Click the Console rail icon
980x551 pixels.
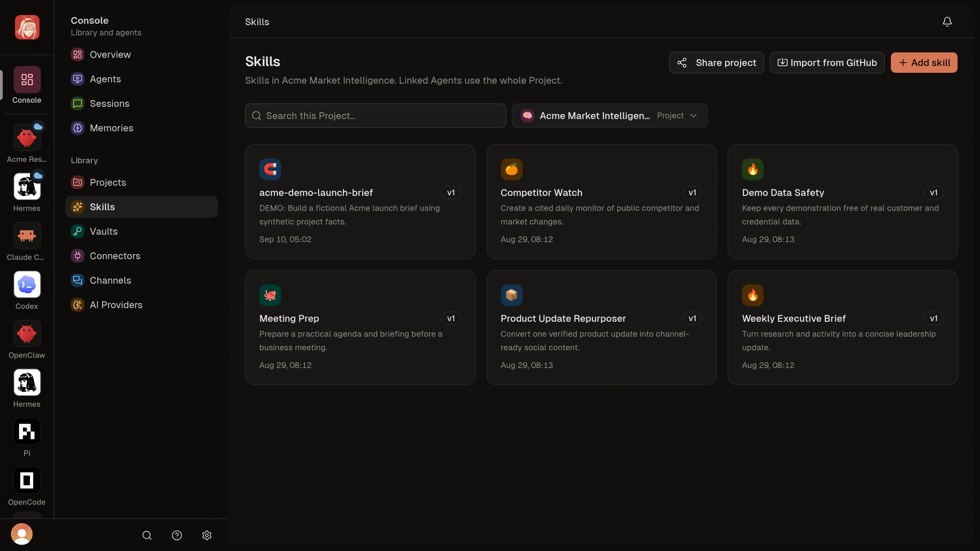[27, 80]
